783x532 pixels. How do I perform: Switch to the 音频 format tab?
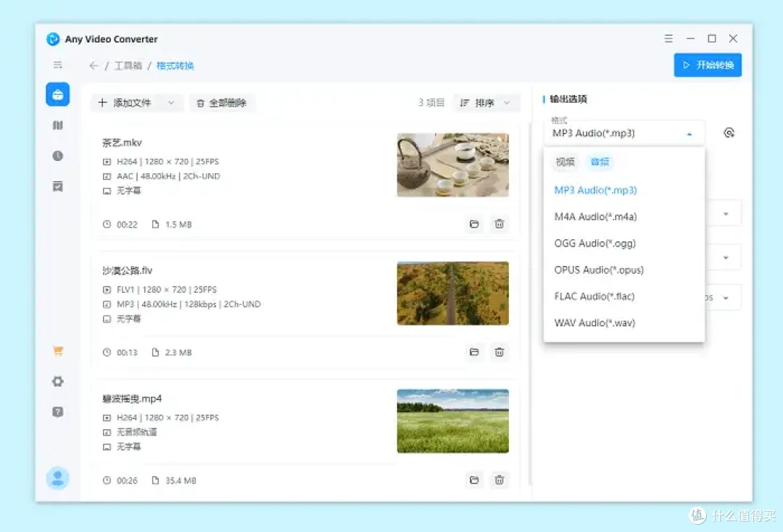(x=600, y=162)
